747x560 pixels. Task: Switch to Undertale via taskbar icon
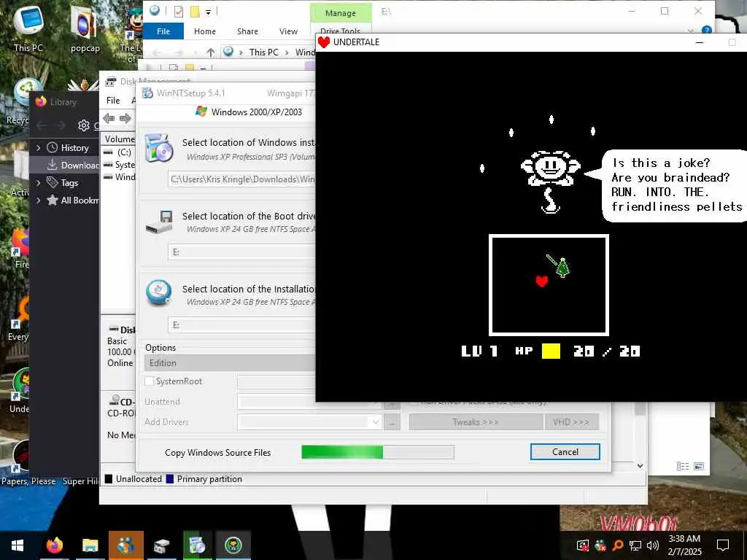[233, 545]
